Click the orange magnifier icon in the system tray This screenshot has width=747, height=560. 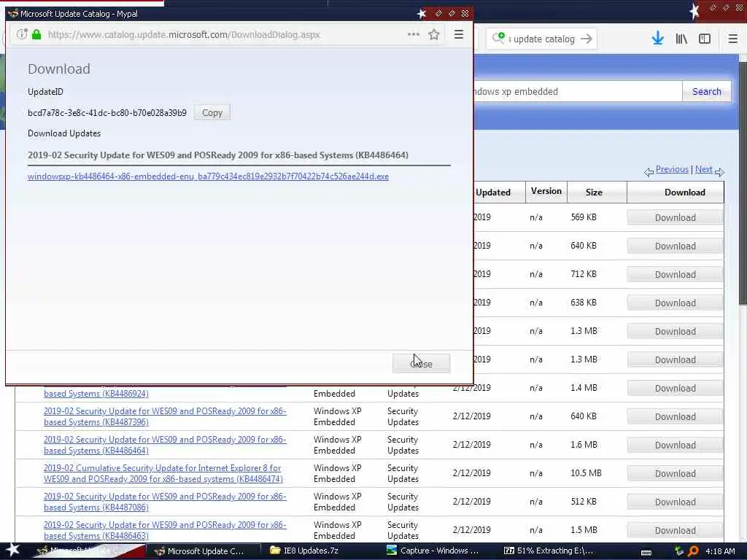pyautogui.click(x=693, y=551)
